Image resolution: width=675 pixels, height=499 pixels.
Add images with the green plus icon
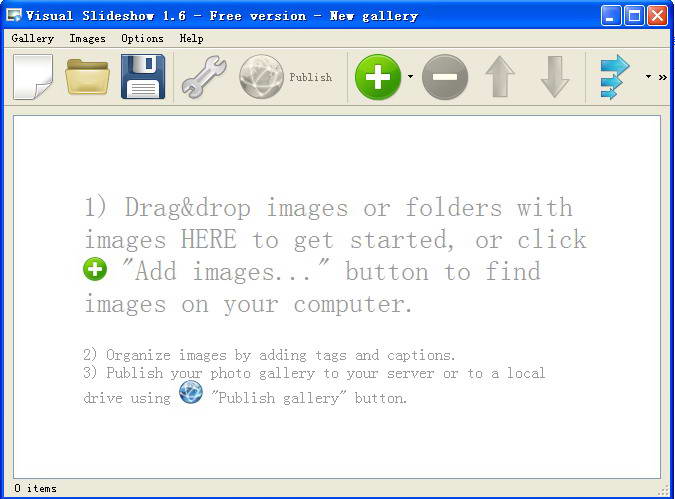pyautogui.click(x=378, y=77)
